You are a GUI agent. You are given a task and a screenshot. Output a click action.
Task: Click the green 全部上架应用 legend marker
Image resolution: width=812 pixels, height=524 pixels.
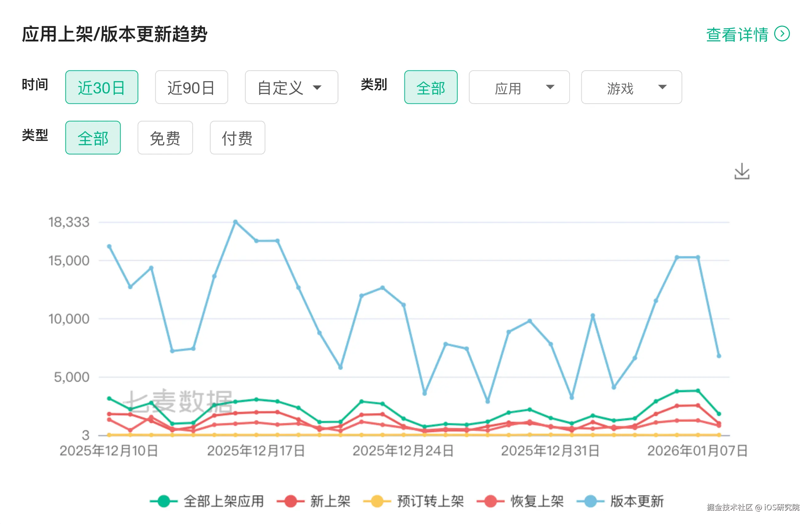pos(164,501)
